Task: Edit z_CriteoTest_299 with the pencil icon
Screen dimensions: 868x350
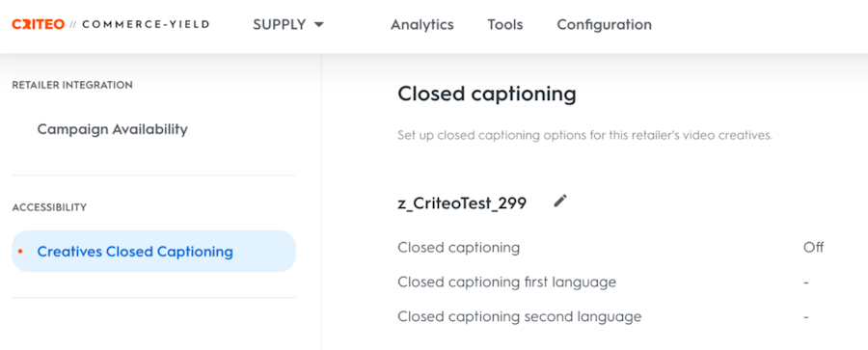Action: (560, 201)
